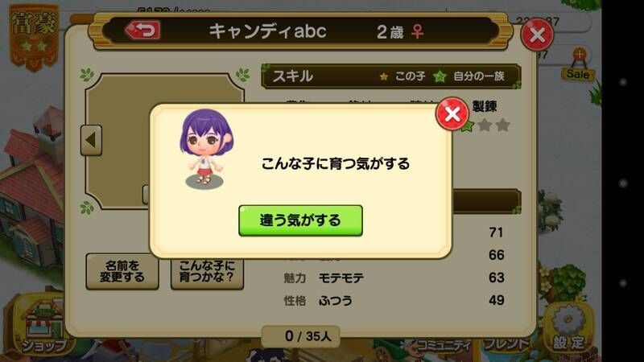The width and height of the screenshot is (644, 362).
Task: Tap the Sale tag icon
Action: [578, 65]
